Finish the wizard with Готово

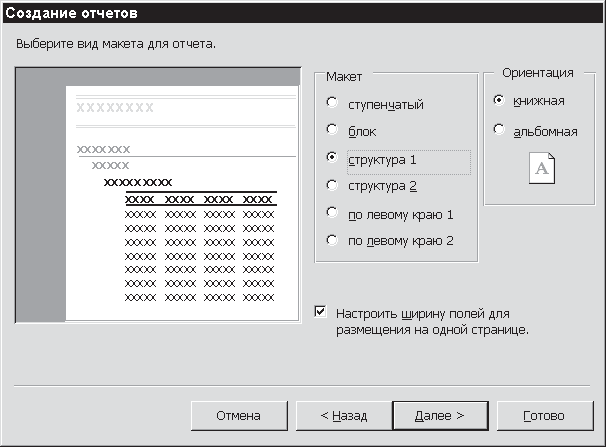click(544, 415)
